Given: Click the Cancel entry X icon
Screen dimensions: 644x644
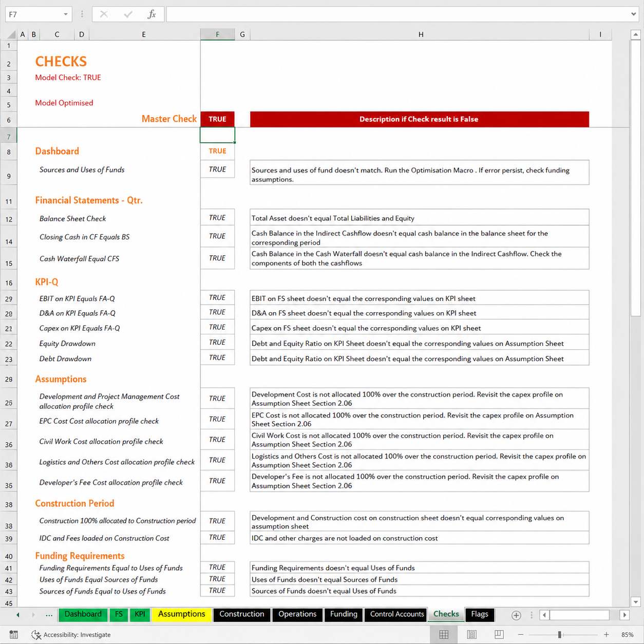Looking at the screenshot, I should [x=104, y=14].
